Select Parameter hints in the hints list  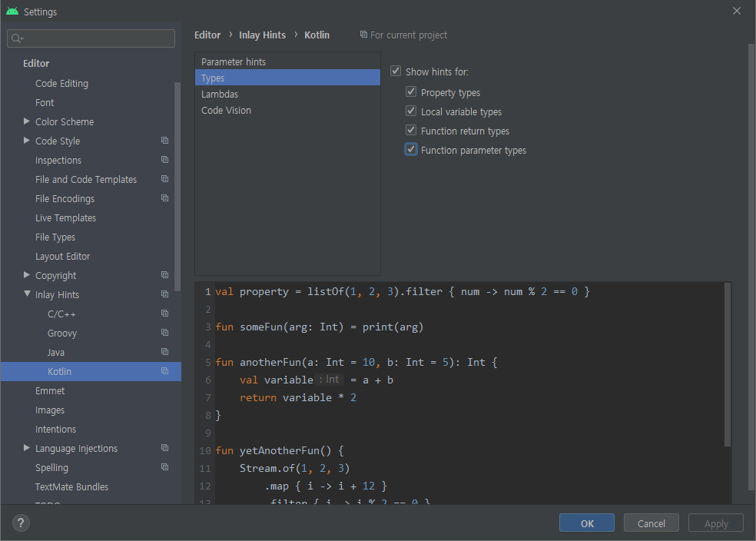(287, 61)
